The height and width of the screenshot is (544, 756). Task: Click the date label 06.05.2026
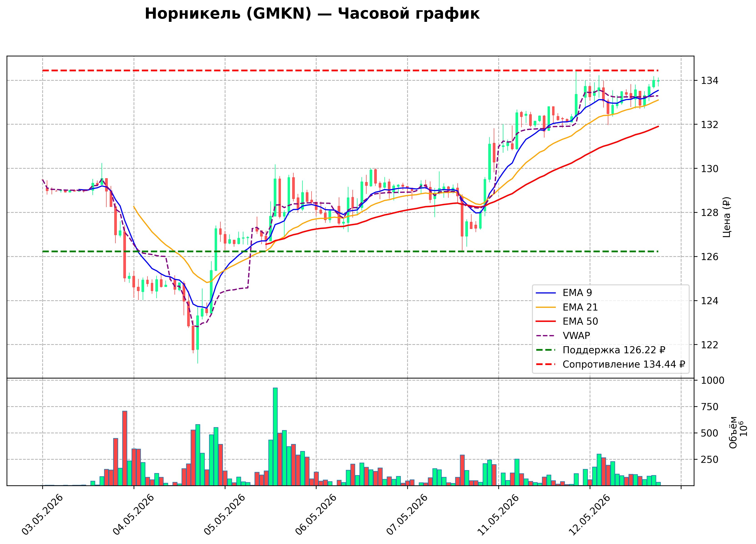pos(316,515)
